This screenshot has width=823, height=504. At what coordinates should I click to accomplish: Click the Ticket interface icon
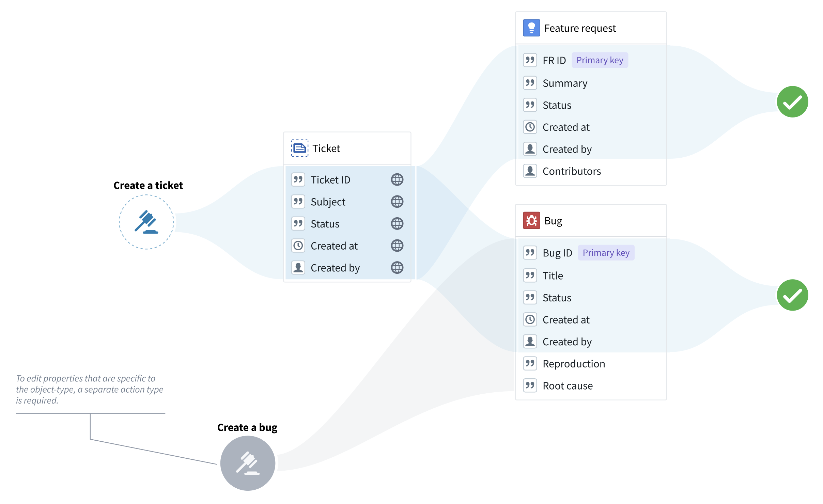pos(299,148)
